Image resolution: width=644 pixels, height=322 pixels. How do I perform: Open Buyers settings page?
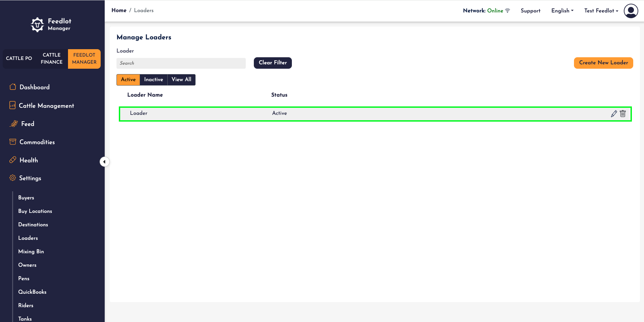click(x=26, y=198)
